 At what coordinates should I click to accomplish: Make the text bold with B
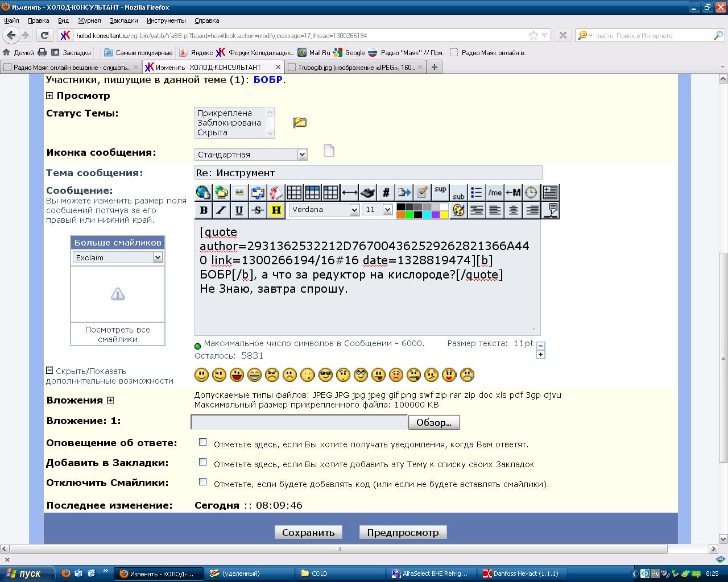click(203, 210)
